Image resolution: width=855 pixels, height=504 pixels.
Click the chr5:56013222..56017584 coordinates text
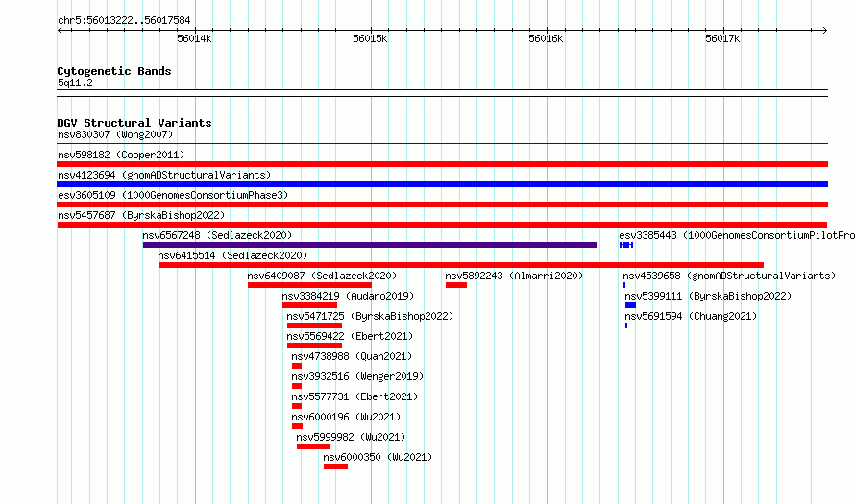[x=124, y=21]
